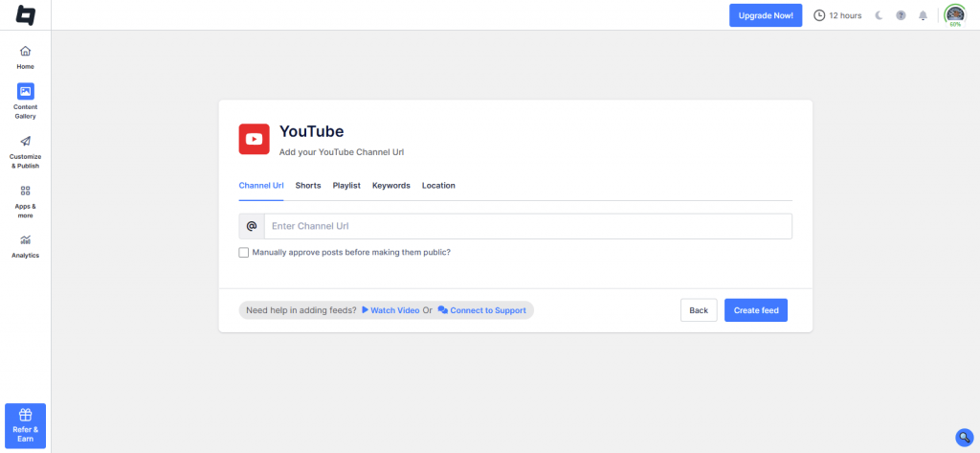The image size is (980, 453).
Task: Select the Channel Url tab
Action: pos(261,186)
